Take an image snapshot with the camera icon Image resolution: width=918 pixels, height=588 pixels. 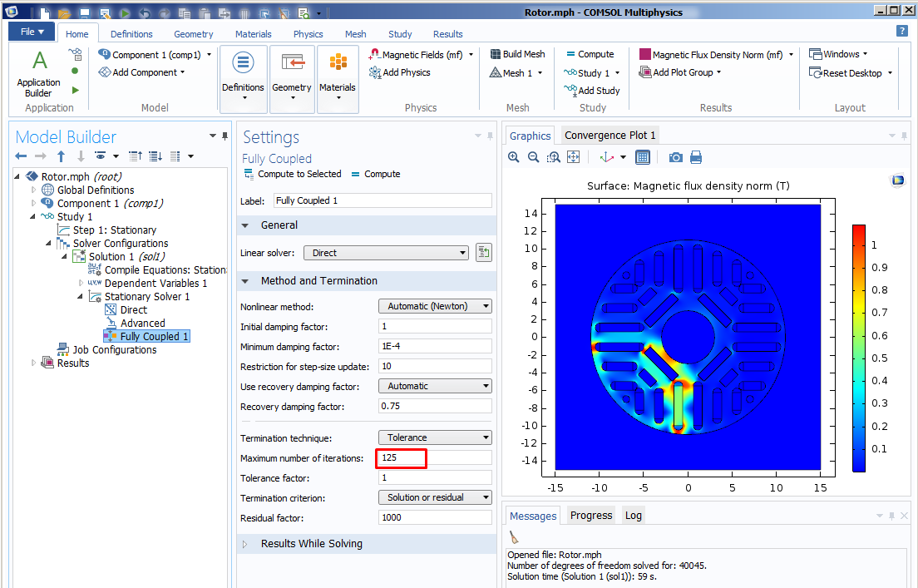(676, 157)
